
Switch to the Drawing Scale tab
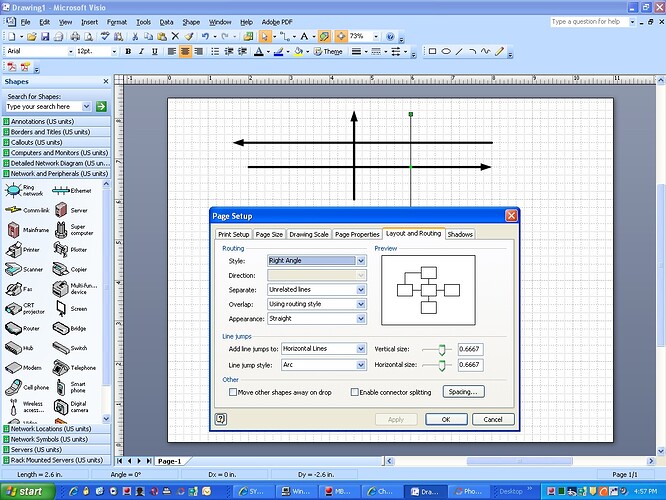click(x=309, y=234)
